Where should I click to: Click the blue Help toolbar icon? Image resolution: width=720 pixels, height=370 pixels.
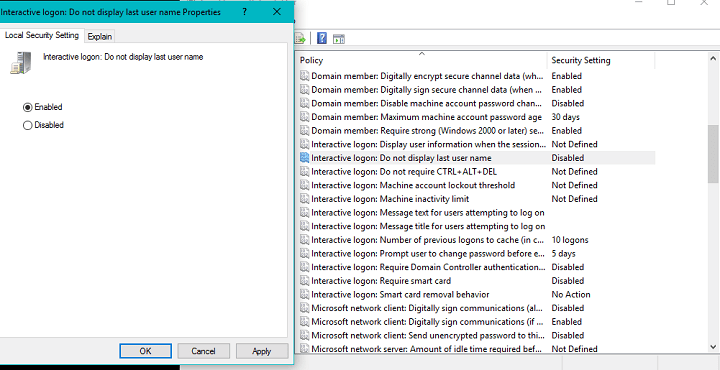(x=322, y=38)
